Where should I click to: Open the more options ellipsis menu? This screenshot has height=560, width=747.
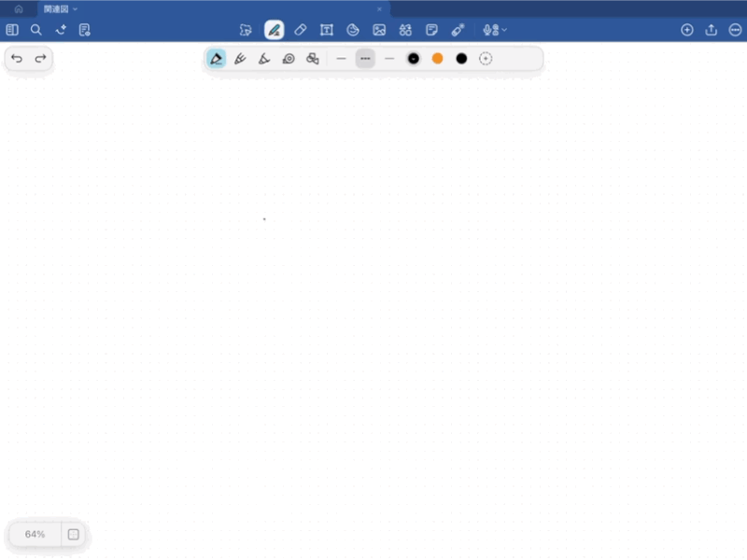735,30
